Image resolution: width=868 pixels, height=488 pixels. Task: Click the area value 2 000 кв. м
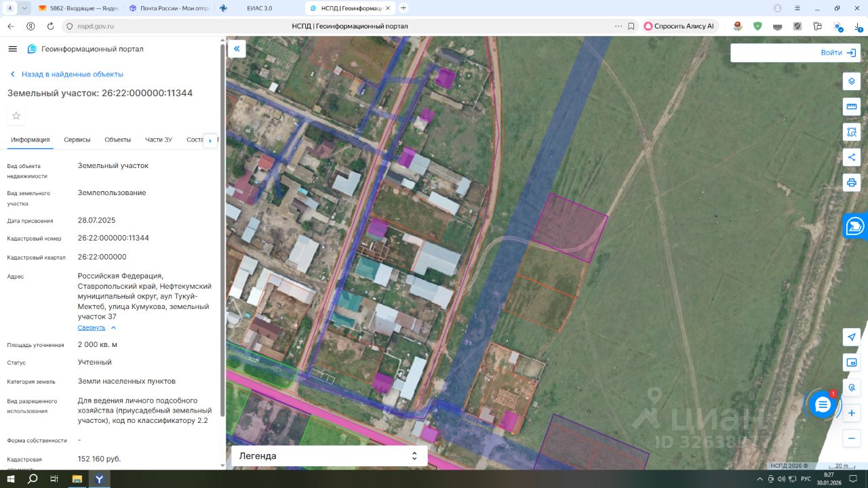[98, 344]
